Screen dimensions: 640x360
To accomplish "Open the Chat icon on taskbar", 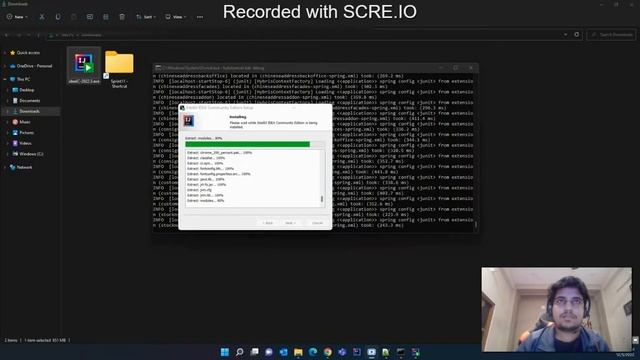I will tap(269, 352).
